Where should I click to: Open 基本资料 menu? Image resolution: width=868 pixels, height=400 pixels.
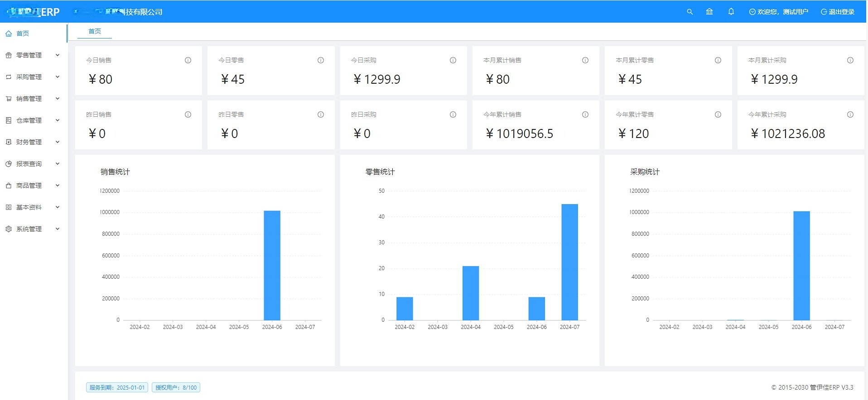pos(34,207)
